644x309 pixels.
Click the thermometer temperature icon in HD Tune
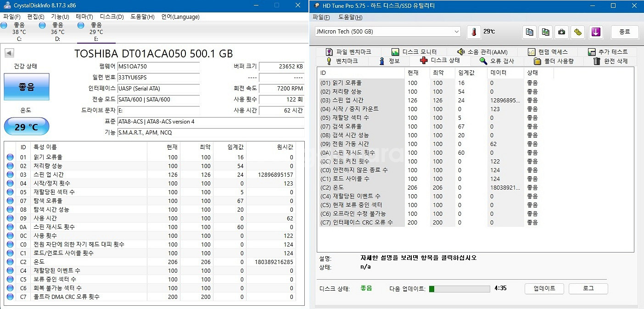tap(474, 32)
